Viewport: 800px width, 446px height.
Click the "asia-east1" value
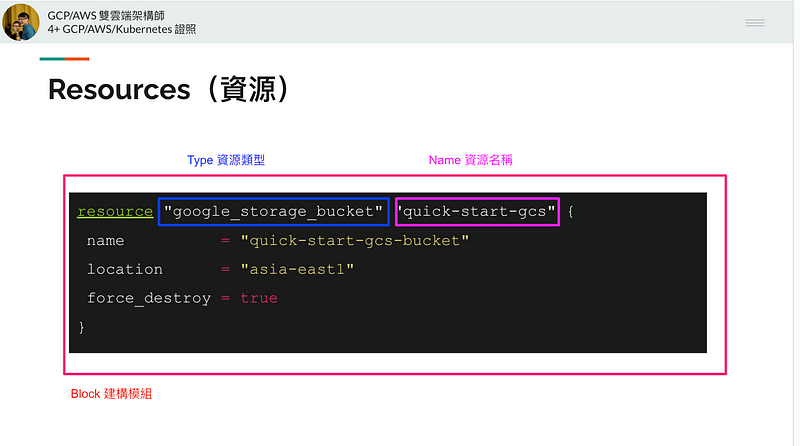297,269
